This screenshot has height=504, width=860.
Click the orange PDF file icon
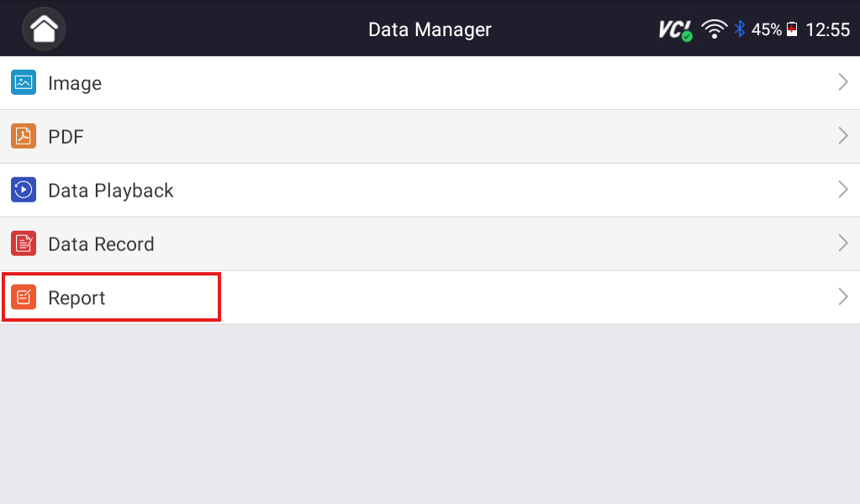tap(24, 136)
